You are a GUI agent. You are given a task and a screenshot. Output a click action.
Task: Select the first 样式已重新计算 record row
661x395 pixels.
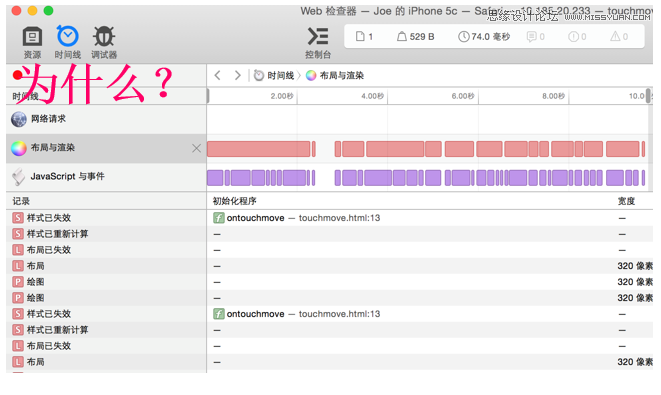click(x=329, y=234)
